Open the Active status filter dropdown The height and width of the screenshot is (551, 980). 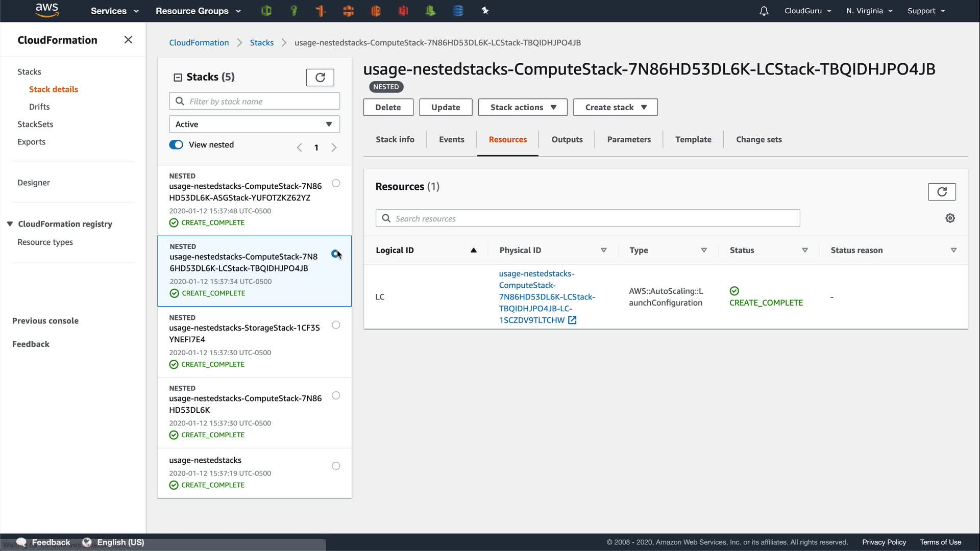coord(254,124)
